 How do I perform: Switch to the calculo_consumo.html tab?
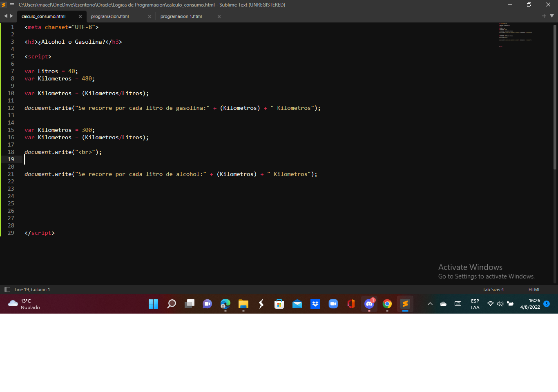click(x=44, y=16)
